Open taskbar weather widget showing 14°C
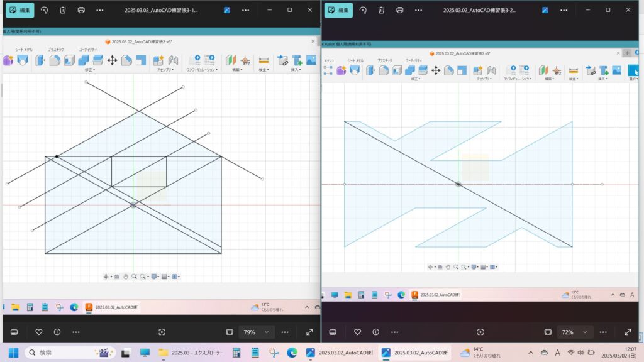Viewport: 644px width, 362px height. pos(481,353)
